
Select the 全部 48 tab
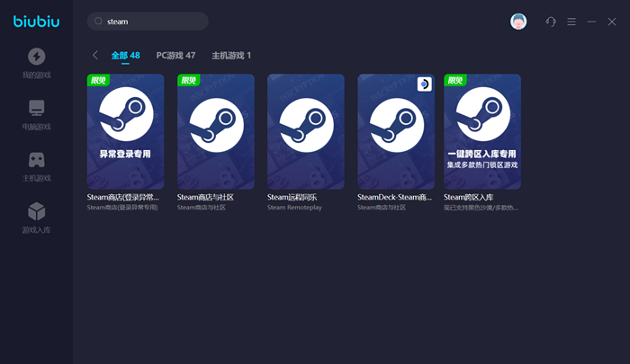[125, 56]
